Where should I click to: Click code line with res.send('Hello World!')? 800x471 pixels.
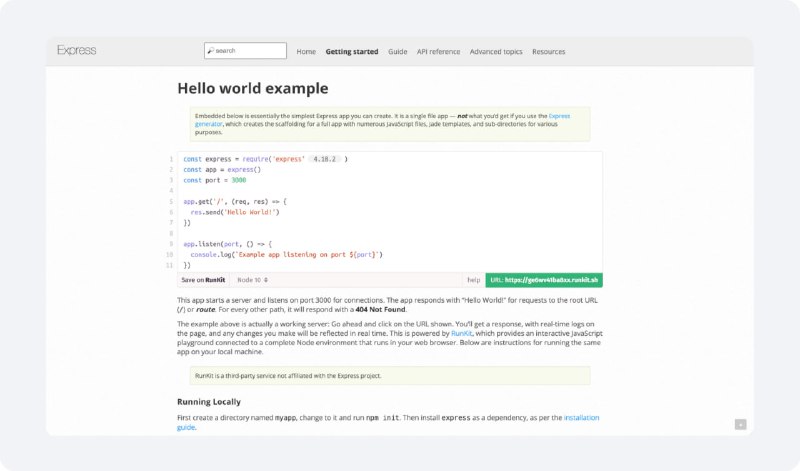235,212
